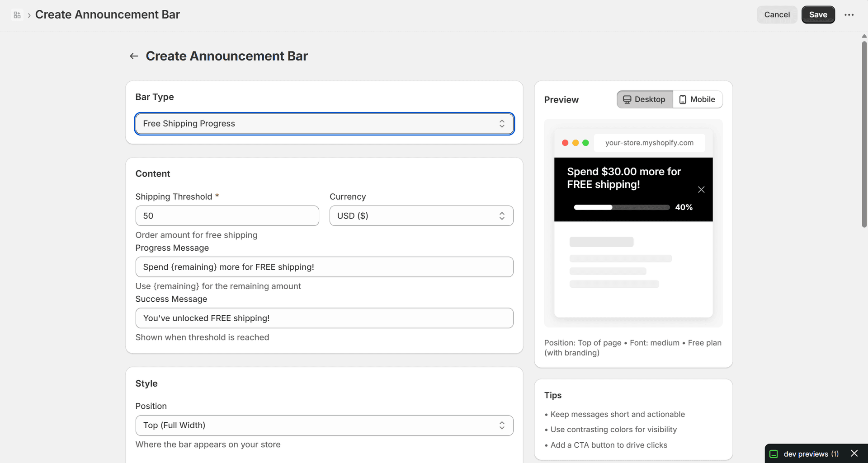Select the Desktop preview tab
Viewport: 868px width, 463px height.
[x=644, y=99]
